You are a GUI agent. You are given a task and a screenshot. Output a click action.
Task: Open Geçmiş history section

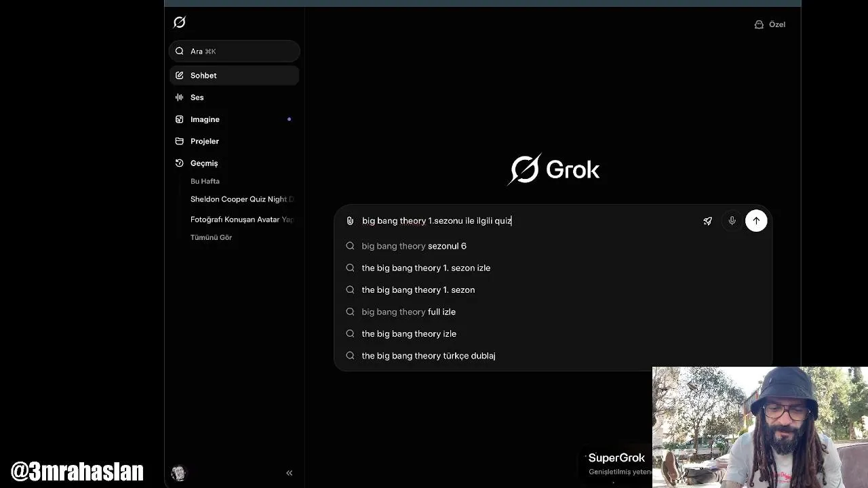(235, 163)
